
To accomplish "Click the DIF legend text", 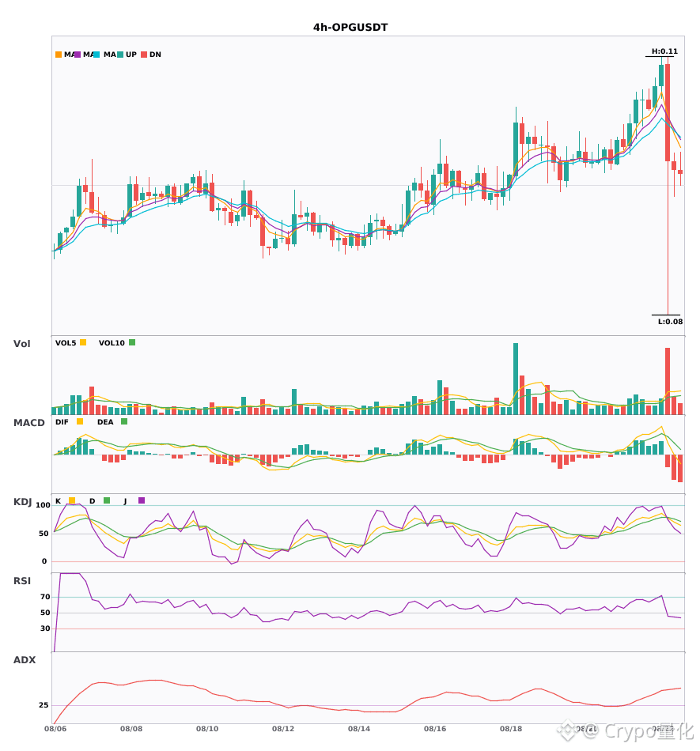I will pos(62,422).
